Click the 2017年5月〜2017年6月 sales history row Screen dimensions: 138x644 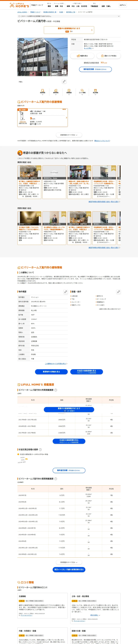(69, 433)
